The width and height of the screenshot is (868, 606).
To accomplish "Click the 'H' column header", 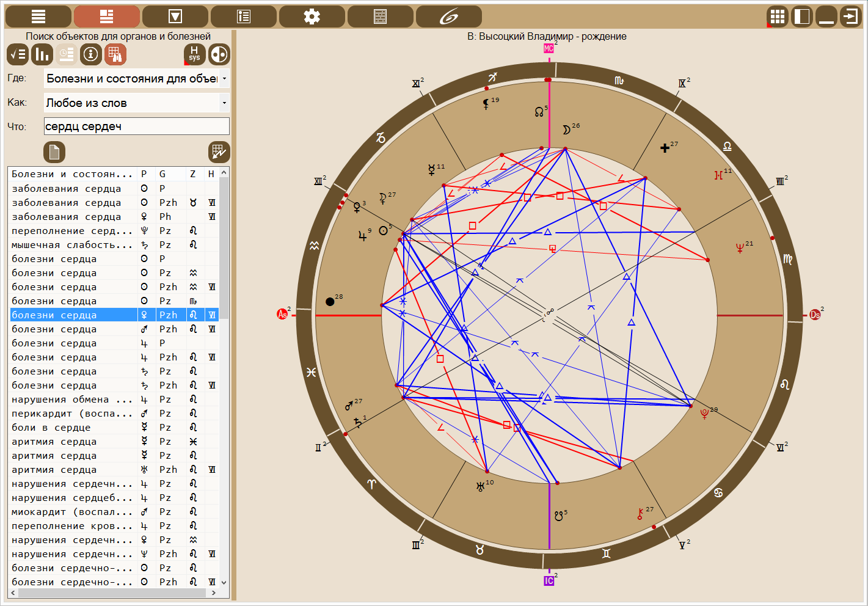I will click(x=211, y=174).
